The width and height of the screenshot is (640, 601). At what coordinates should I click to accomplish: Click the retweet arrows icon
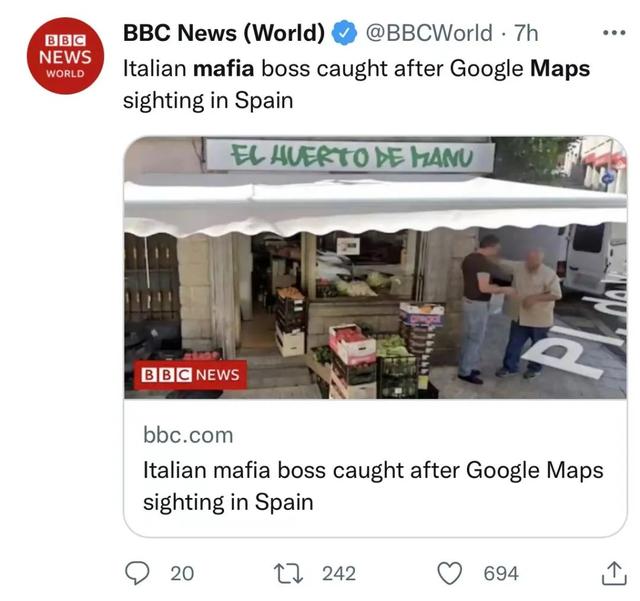288,573
